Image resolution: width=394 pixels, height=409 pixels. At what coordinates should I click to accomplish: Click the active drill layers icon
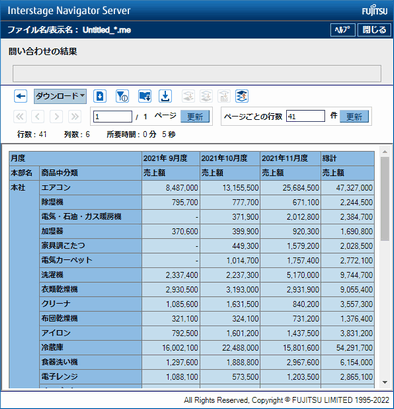[242, 96]
